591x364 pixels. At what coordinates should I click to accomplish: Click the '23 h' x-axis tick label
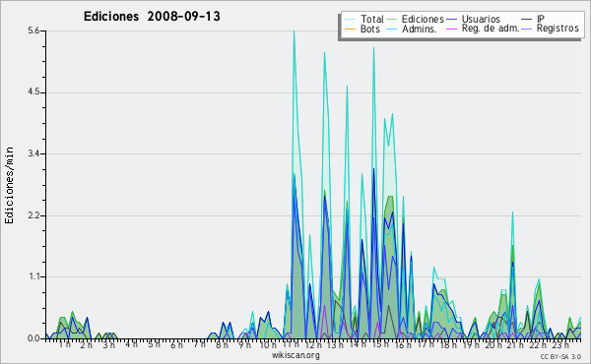click(x=560, y=344)
